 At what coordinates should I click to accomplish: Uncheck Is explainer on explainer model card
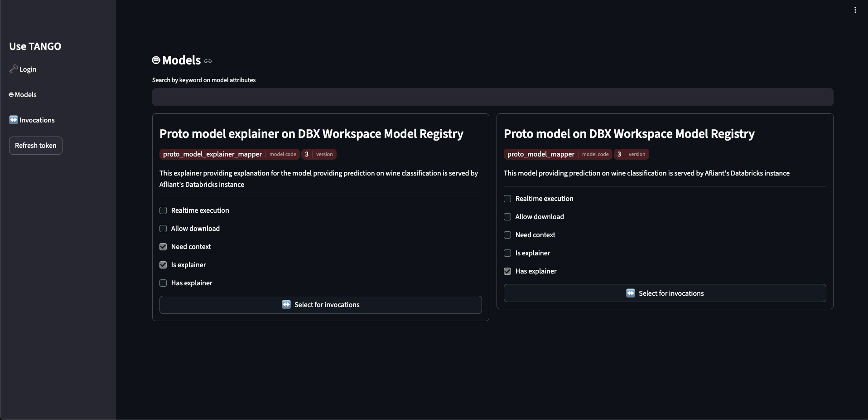[x=163, y=265]
